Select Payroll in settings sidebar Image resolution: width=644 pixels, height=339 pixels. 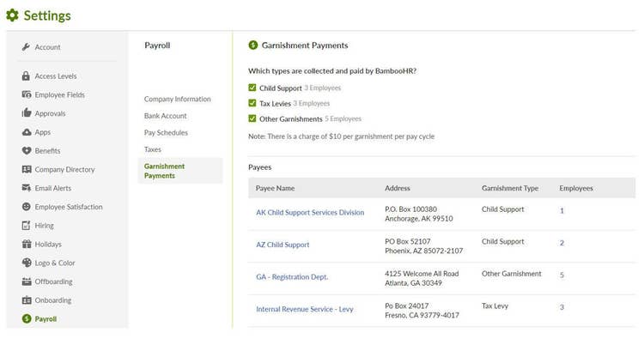click(x=46, y=319)
